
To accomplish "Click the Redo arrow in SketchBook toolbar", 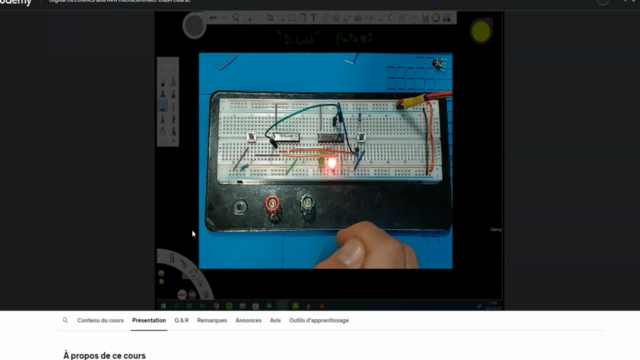I will click(x=224, y=18).
